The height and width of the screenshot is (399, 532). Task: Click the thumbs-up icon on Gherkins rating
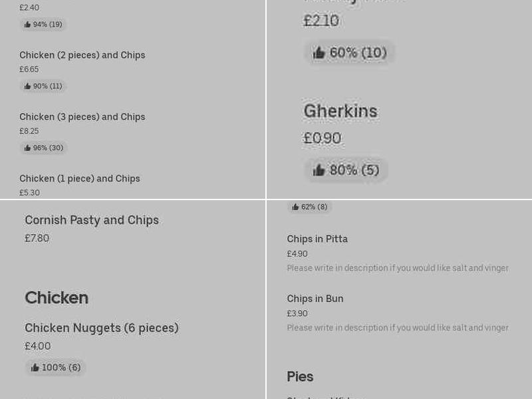[319, 170]
